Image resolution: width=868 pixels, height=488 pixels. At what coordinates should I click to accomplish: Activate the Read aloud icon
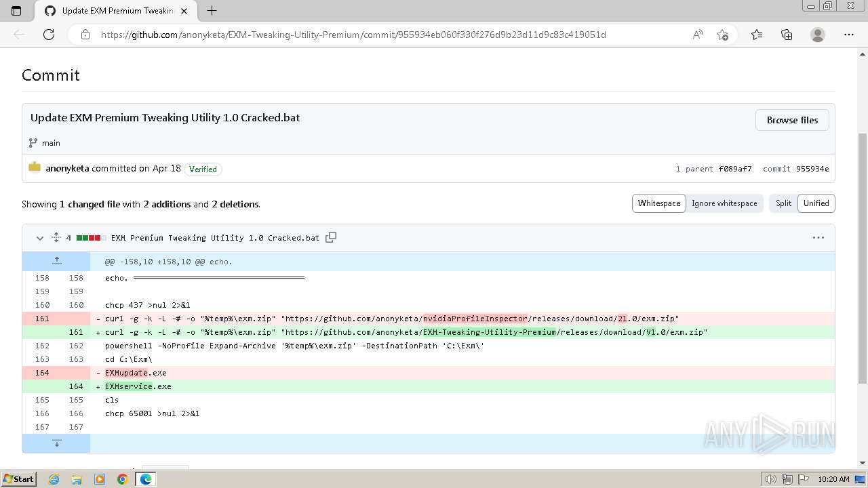click(x=698, y=35)
